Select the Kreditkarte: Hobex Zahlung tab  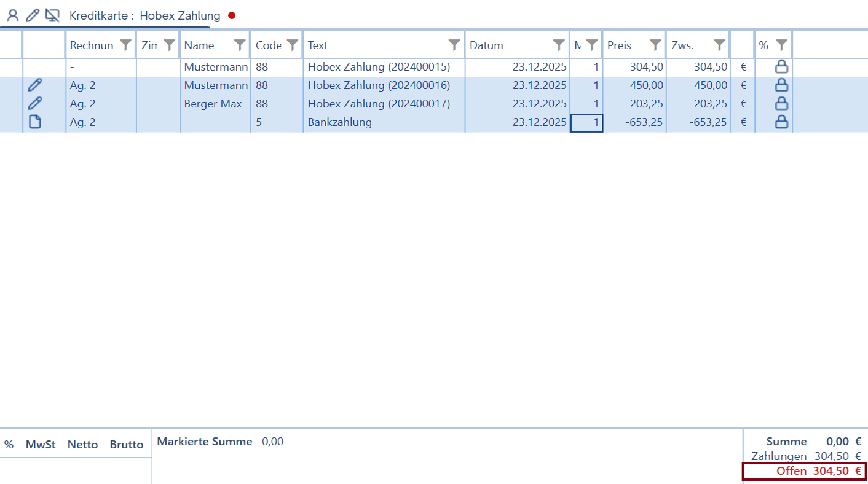tap(144, 16)
